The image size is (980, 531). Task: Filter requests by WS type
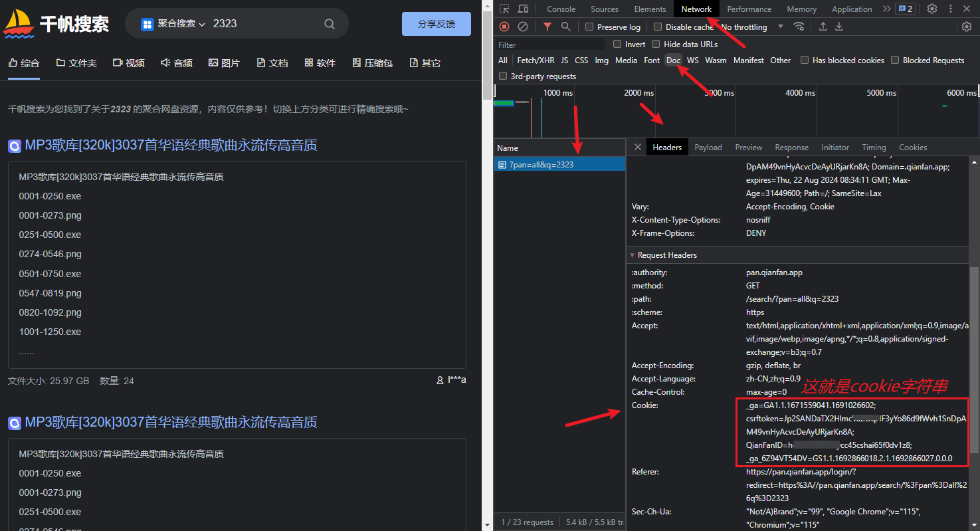pyautogui.click(x=693, y=60)
